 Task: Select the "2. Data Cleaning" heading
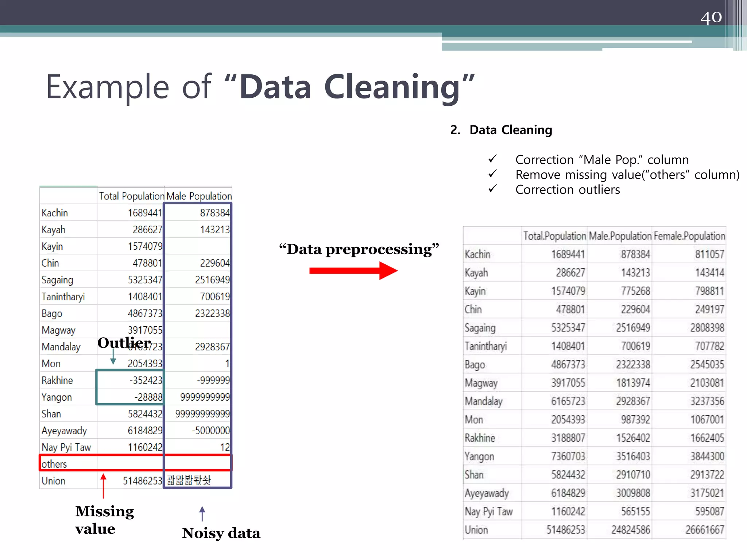501,130
